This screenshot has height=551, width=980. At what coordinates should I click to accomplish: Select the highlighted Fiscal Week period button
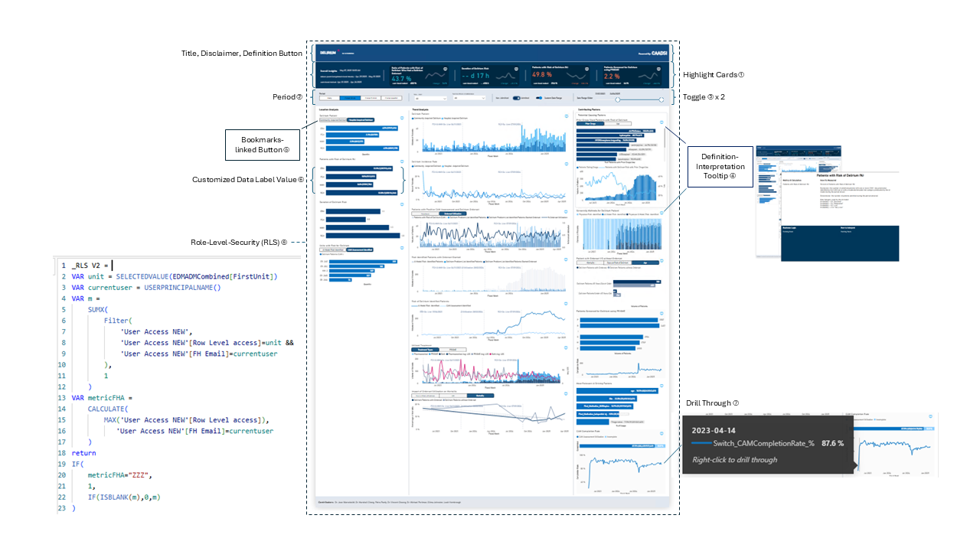pos(350,98)
